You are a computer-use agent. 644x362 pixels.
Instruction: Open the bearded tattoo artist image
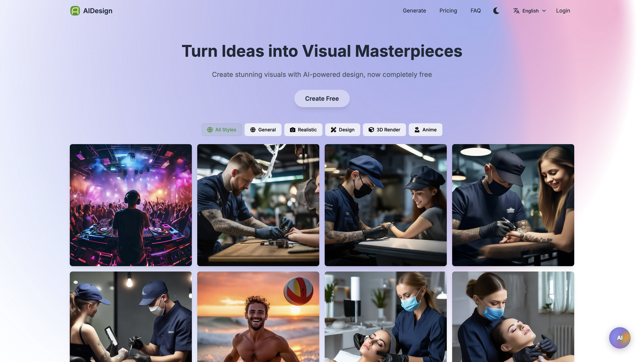click(258, 205)
